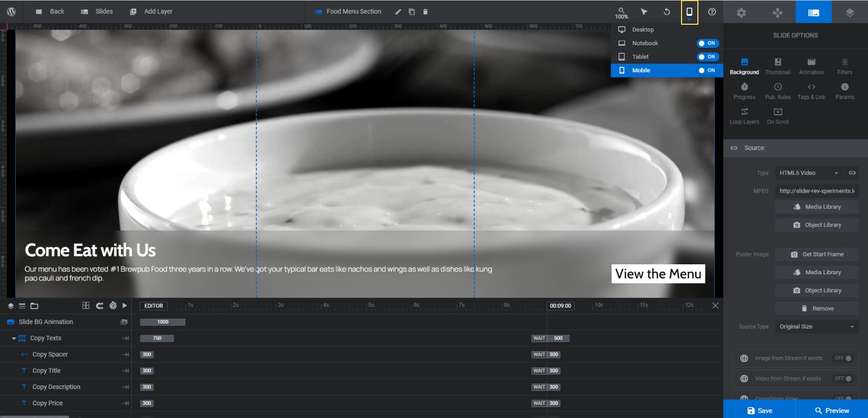
Task: Toggle Video from Stream if exists
Action: pos(843,379)
